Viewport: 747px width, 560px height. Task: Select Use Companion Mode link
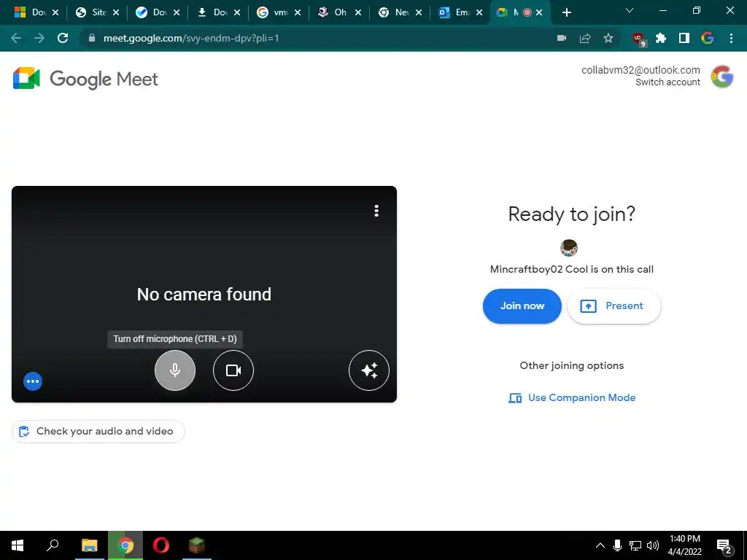click(x=572, y=397)
